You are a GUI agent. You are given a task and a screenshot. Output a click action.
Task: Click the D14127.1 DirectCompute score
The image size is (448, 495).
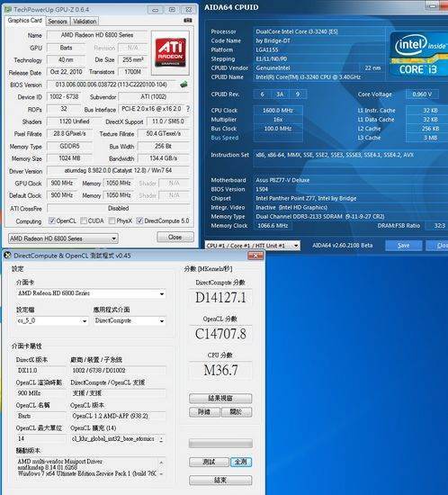(x=220, y=298)
